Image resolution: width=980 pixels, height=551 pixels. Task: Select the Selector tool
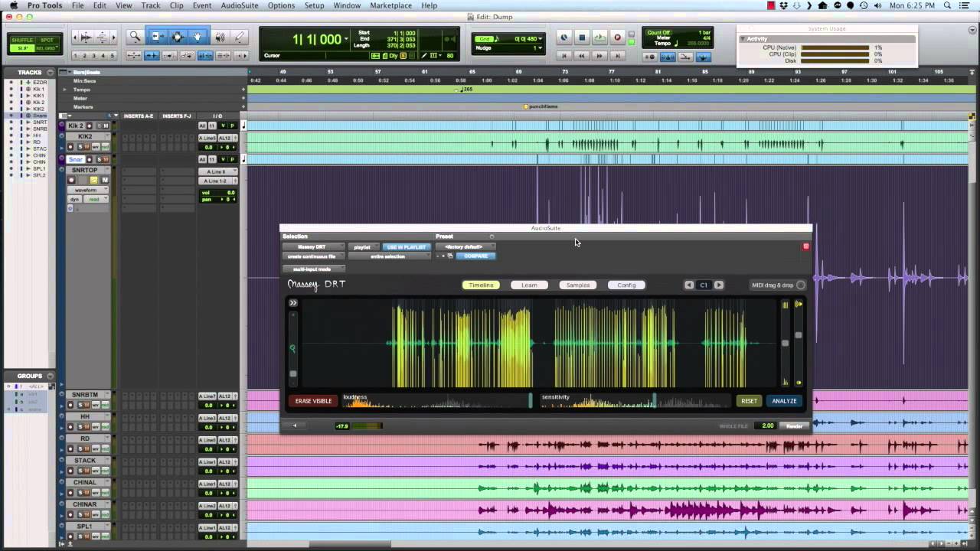click(x=178, y=36)
